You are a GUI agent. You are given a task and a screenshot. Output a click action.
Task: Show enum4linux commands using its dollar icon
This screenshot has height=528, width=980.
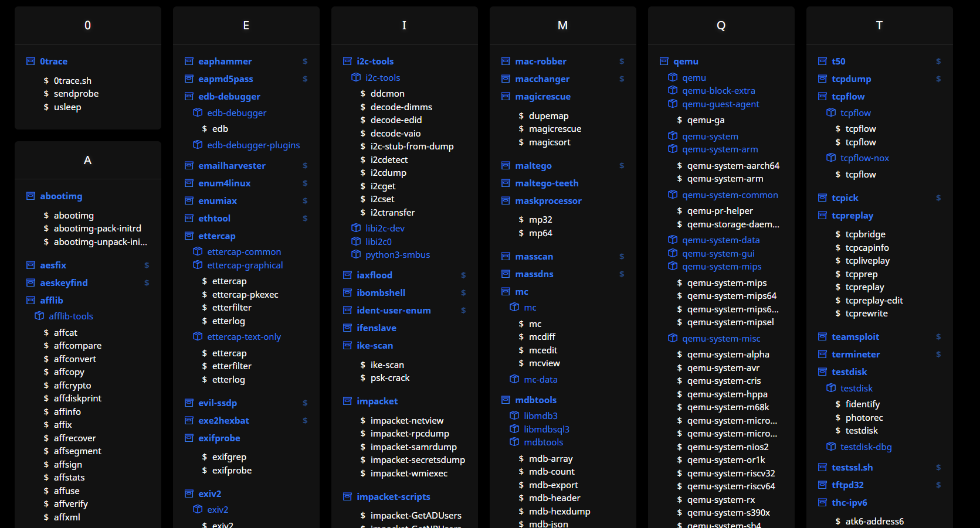tap(305, 183)
